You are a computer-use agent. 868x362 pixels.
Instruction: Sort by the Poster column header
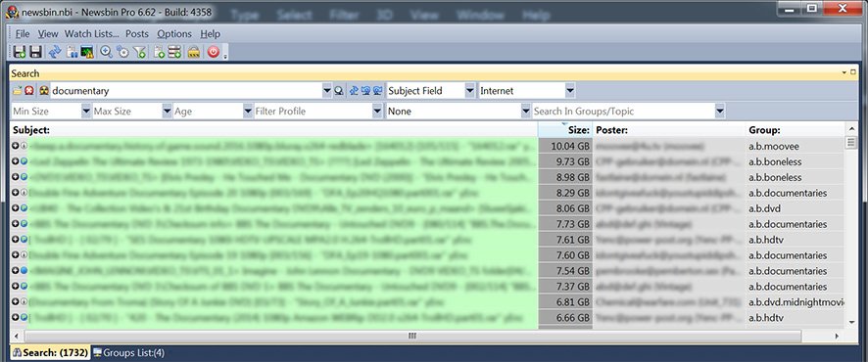point(669,130)
